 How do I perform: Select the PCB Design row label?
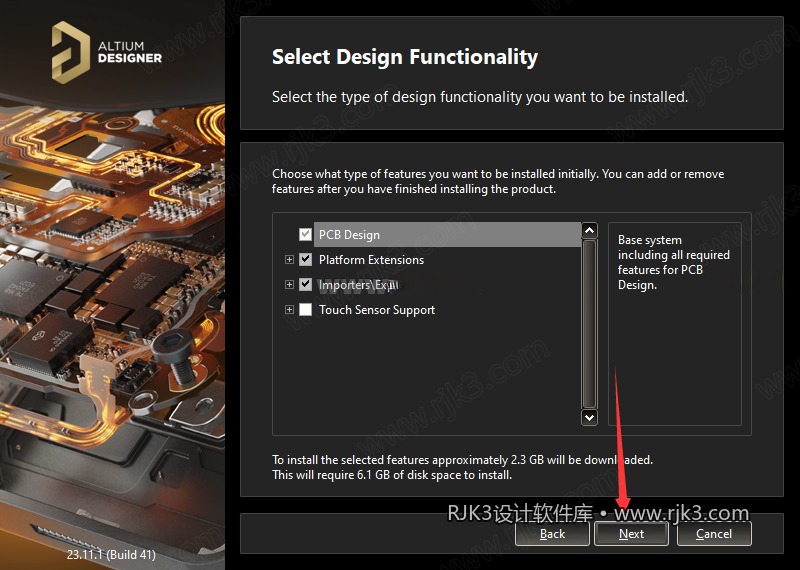click(349, 235)
